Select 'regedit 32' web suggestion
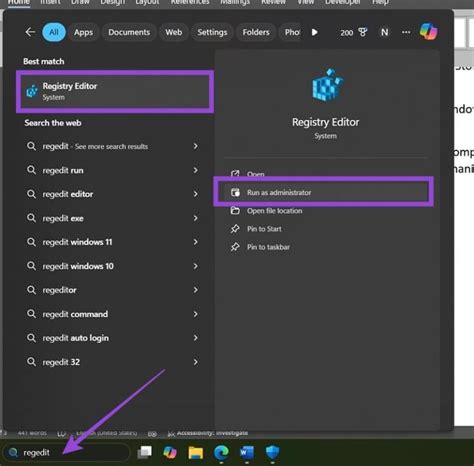The width and height of the screenshot is (474, 466). pyautogui.click(x=61, y=362)
